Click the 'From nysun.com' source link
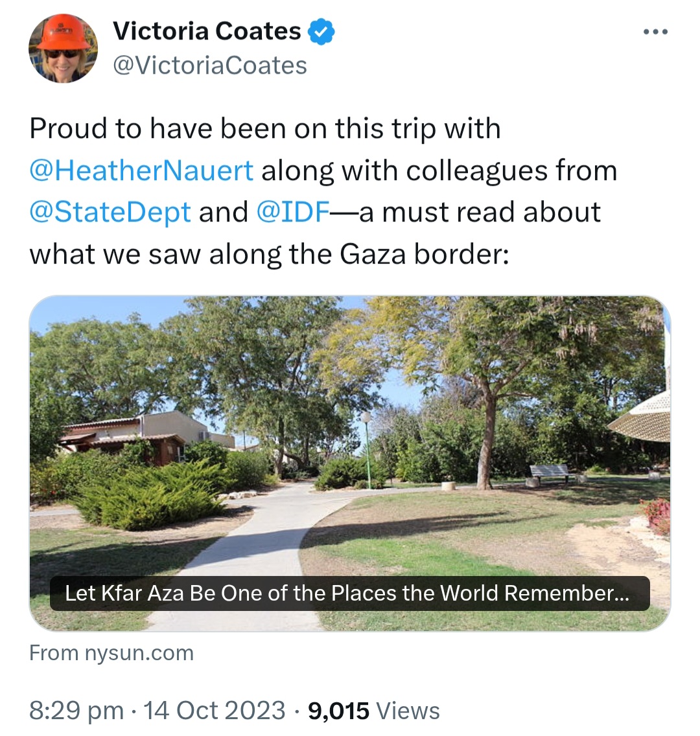The width and height of the screenshot is (700, 736). (111, 652)
